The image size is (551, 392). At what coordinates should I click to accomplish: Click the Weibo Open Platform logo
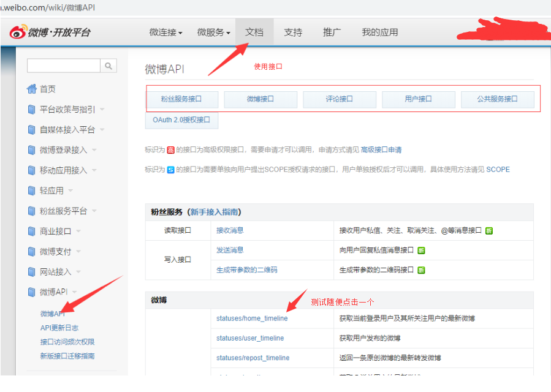(x=50, y=32)
